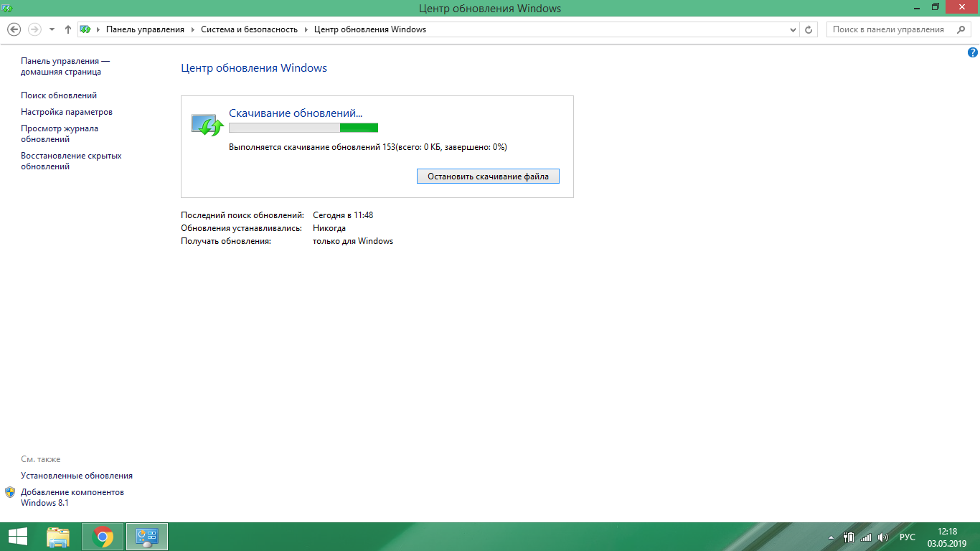Open network signal tray icon
Image resolution: width=980 pixels, height=551 pixels.
click(866, 537)
